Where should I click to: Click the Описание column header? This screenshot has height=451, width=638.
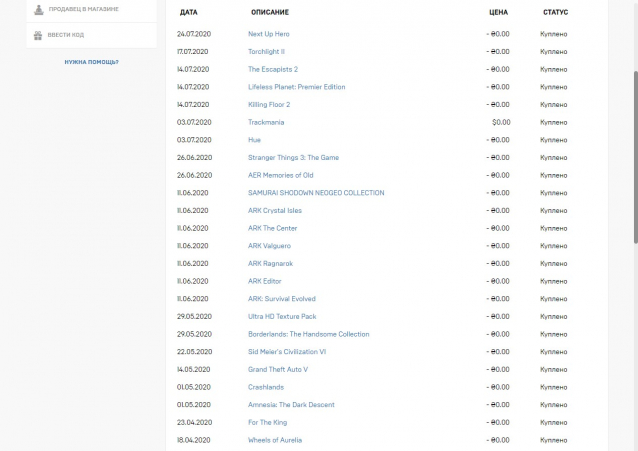pyautogui.click(x=270, y=12)
